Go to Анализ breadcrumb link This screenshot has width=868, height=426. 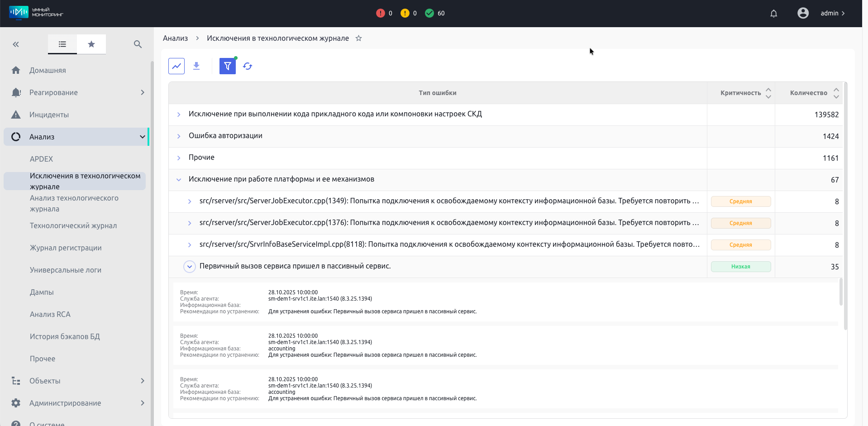175,38
